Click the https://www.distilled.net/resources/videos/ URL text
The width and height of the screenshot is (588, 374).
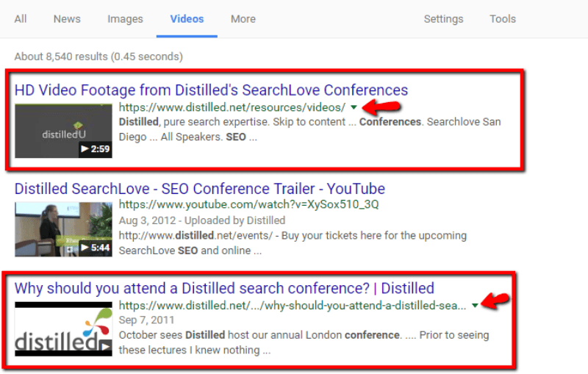tap(232, 107)
